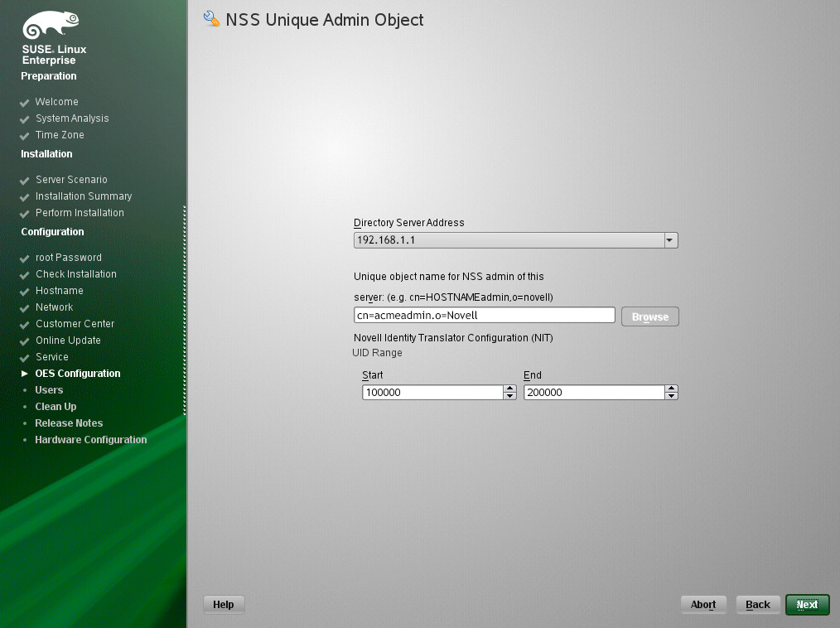840x628 pixels.
Task: Select root Password step in sidebar
Action: pyautogui.click(x=69, y=258)
